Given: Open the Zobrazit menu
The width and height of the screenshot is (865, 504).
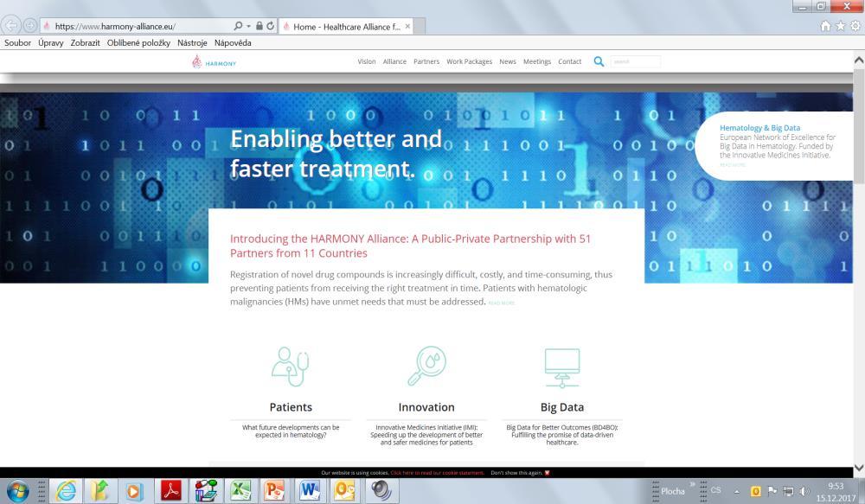Looking at the screenshot, I should tap(85, 43).
